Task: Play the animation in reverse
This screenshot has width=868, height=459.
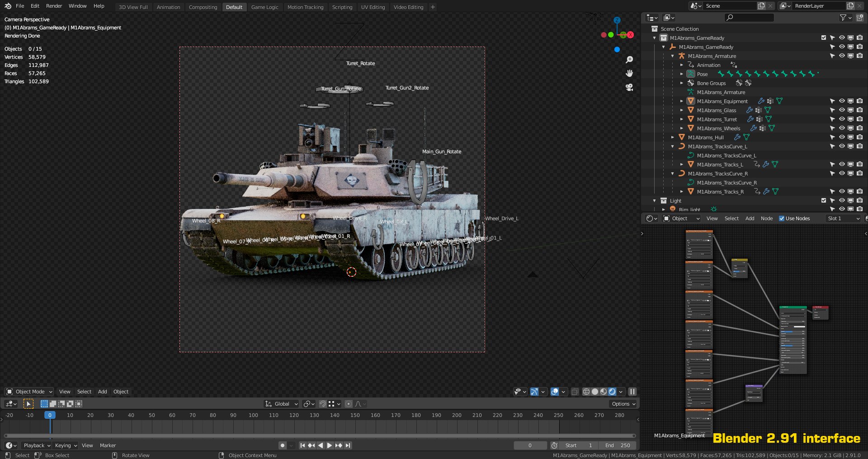Action: point(321,445)
